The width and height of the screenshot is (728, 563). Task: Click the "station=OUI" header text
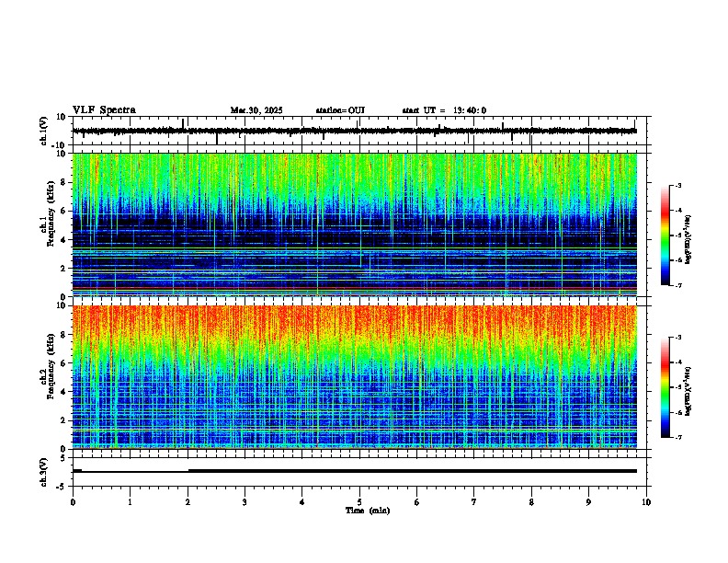pyautogui.click(x=340, y=110)
